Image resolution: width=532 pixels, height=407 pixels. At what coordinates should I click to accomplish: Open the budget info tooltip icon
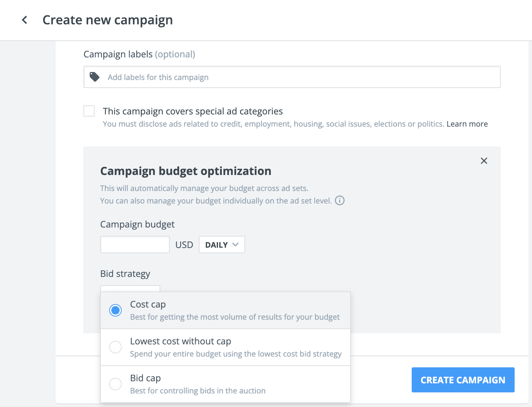[x=340, y=200]
